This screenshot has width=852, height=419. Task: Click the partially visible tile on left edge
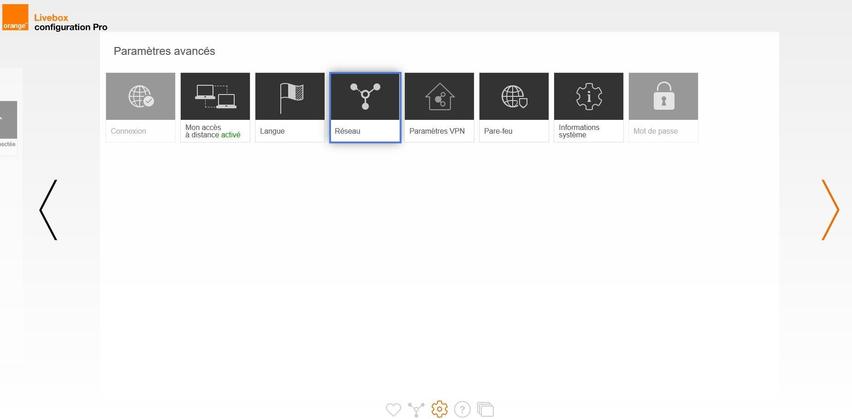[8, 125]
